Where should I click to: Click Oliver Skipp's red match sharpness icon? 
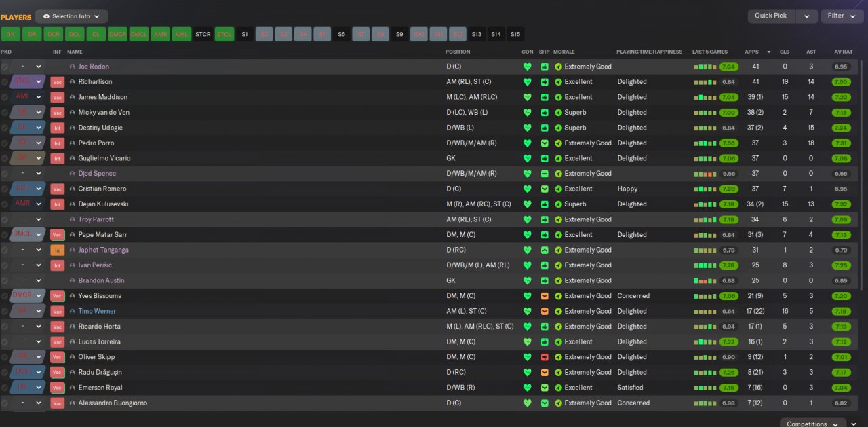[545, 357]
